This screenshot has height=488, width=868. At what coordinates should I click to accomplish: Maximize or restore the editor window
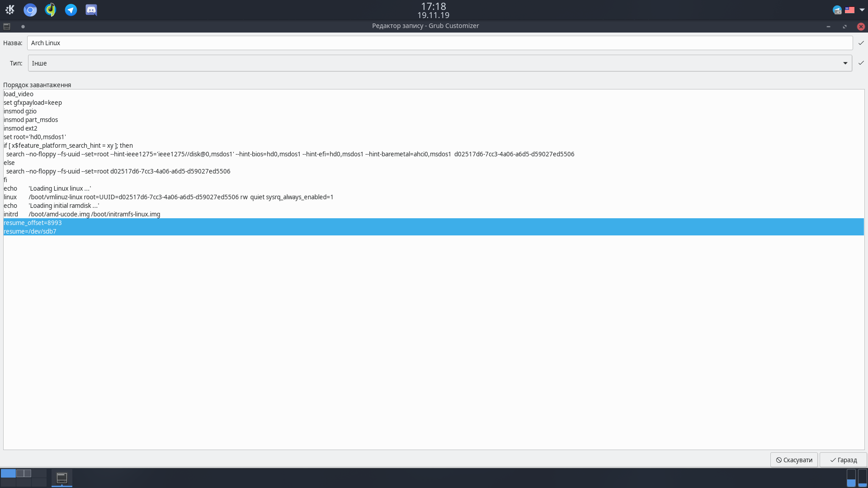pyautogui.click(x=844, y=26)
